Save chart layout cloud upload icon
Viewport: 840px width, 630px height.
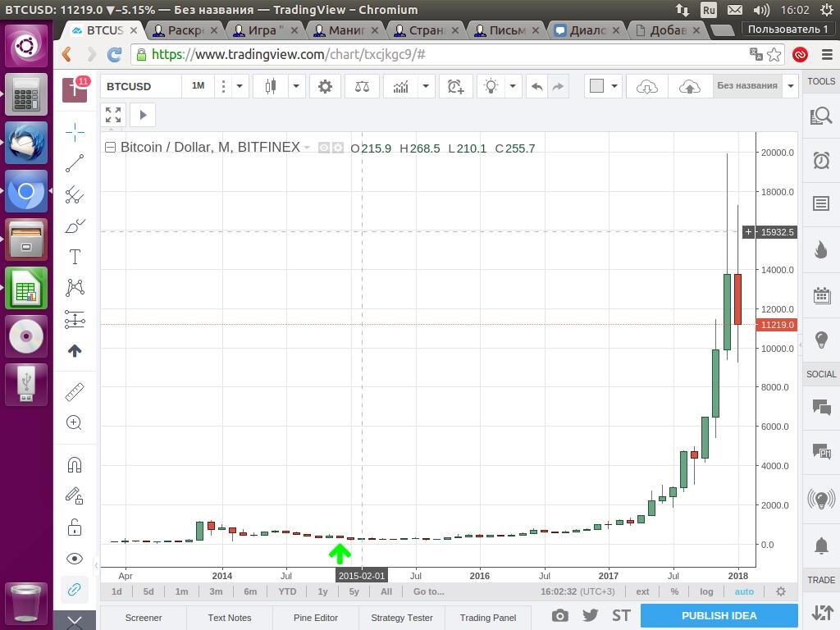coord(690,86)
